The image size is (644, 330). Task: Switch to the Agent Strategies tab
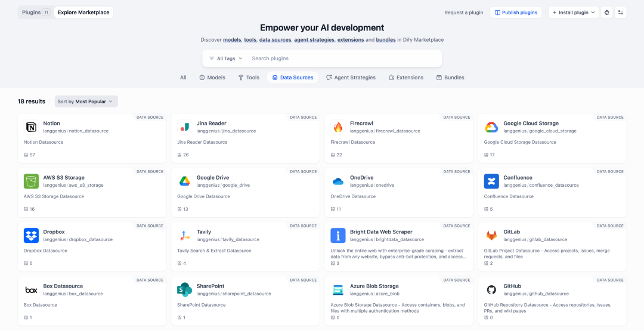[351, 77]
